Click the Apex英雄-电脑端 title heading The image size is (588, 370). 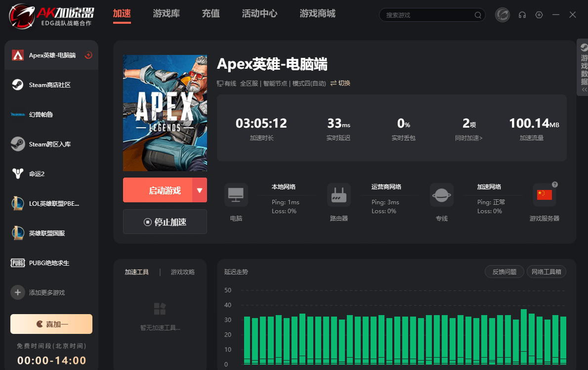(x=272, y=64)
